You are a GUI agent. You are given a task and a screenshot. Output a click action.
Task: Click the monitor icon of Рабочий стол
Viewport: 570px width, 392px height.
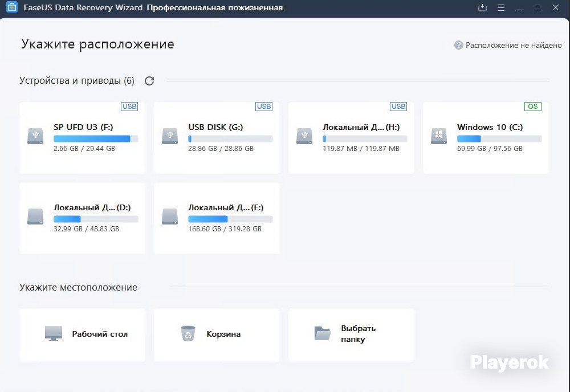click(54, 333)
